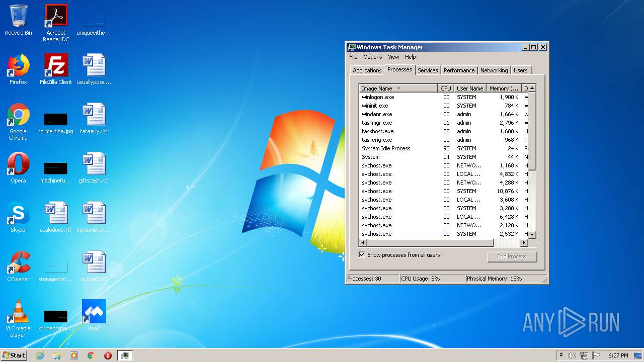The height and width of the screenshot is (362, 644).
Task: Open Options menu in Task Manager
Action: click(373, 57)
